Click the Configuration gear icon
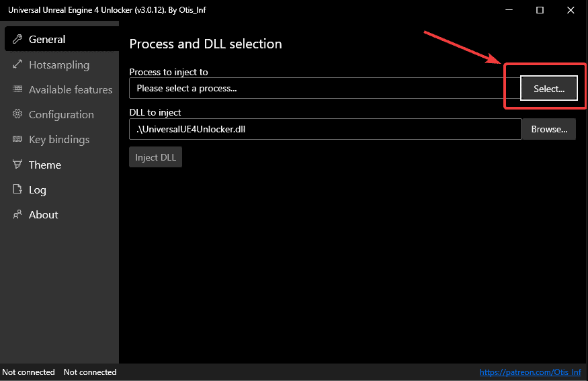The width and height of the screenshot is (588, 381). point(17,114)
